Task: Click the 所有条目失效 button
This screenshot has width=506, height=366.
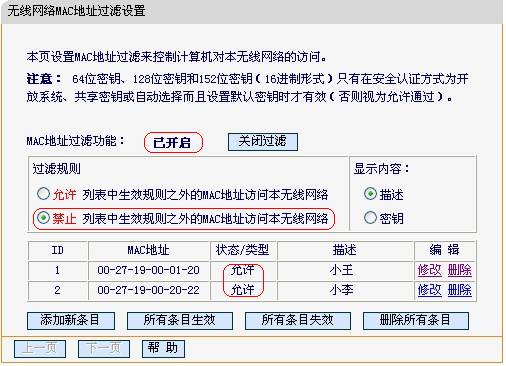Action: (x=298, y=321)
